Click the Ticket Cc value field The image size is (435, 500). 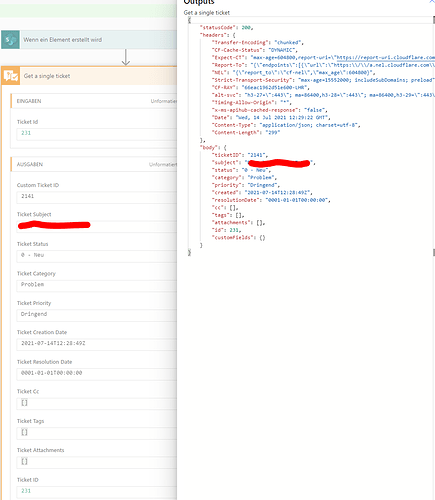97,403
